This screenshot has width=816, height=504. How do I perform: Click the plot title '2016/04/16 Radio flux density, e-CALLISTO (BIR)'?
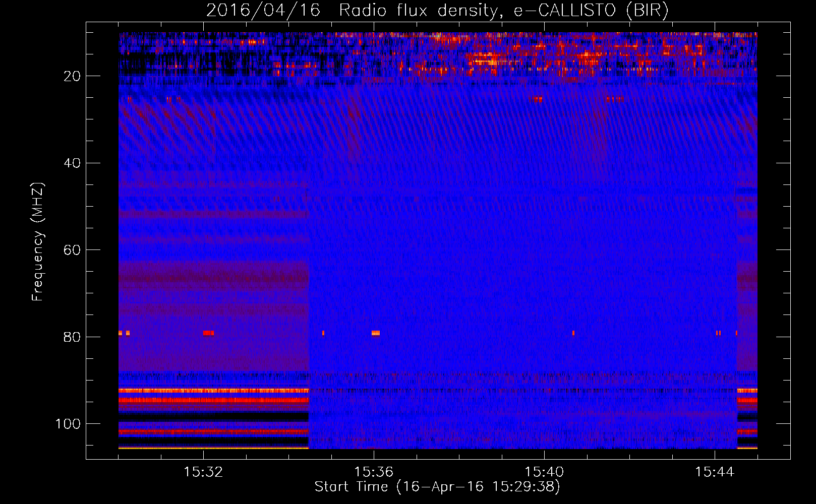pyautogui.click(x=437, y=11)
